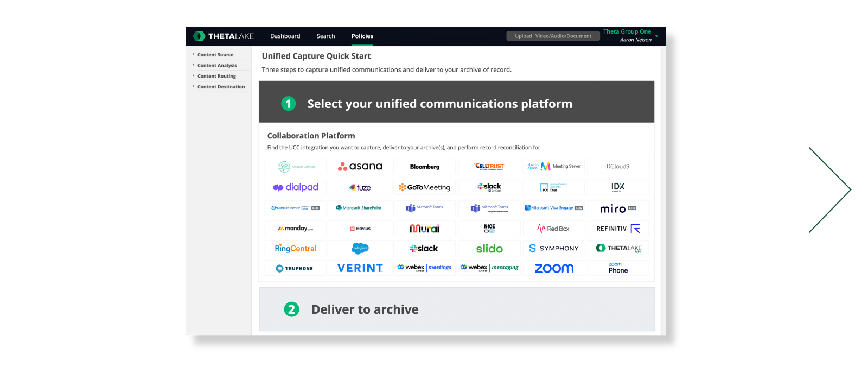The height and width of the screenshot is (380, 868).
Task: Open step 1 Select your unified communications platform
Action: point(456,102)
